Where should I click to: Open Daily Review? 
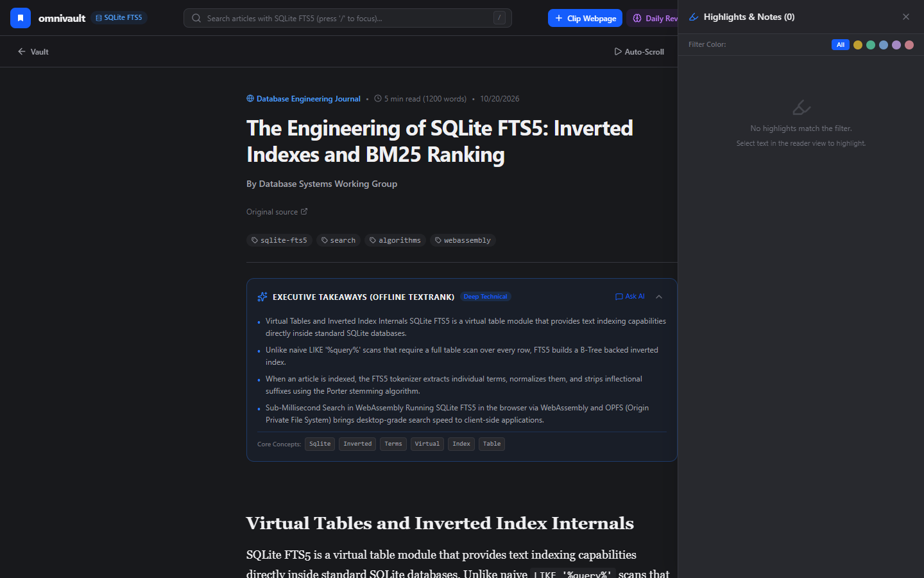coord(653,18)
